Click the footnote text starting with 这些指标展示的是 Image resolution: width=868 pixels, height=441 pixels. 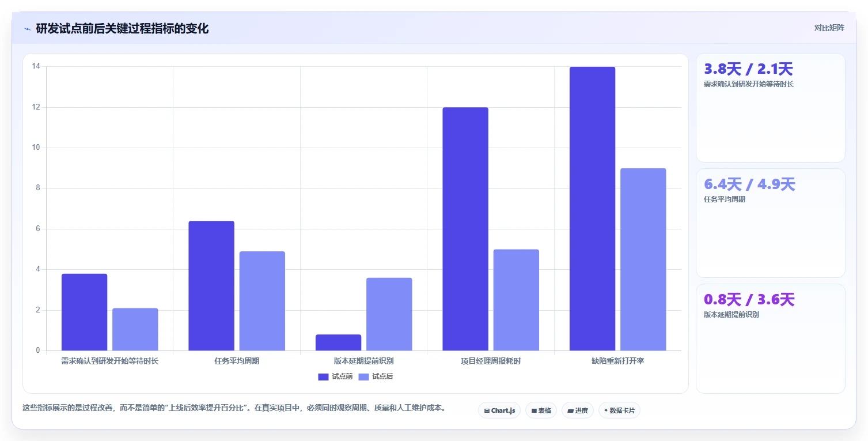tap(234, 408)
